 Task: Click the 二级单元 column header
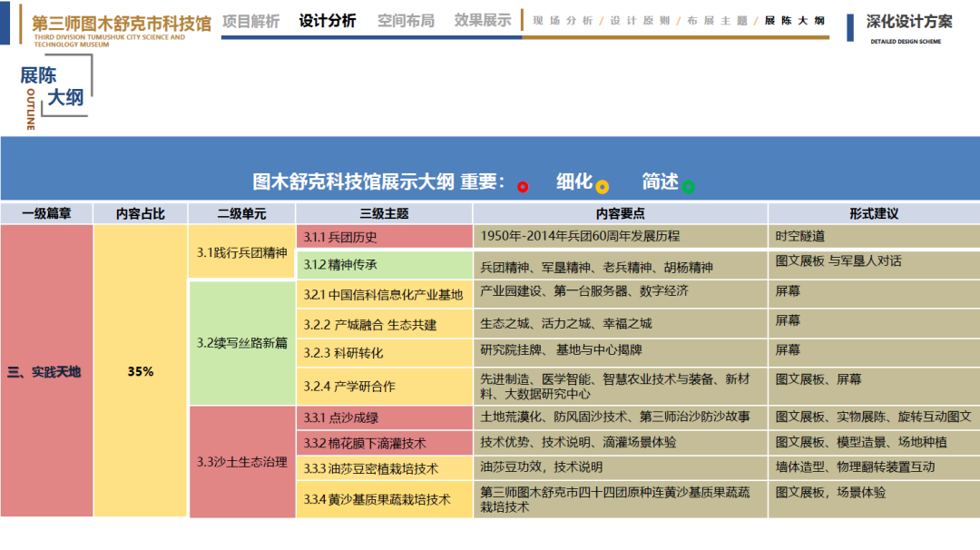click(x=242, y=214)
